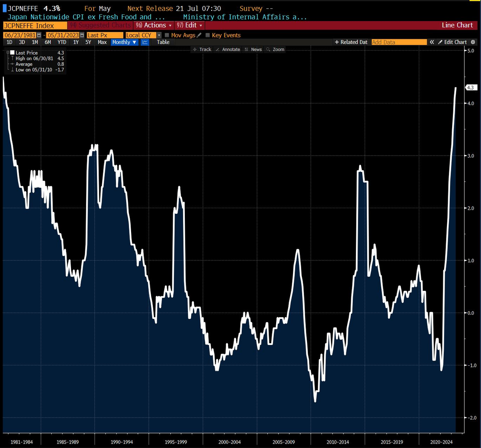481x448 pixels.
Task: Switch to the Table view
Action: coord(163,42)
